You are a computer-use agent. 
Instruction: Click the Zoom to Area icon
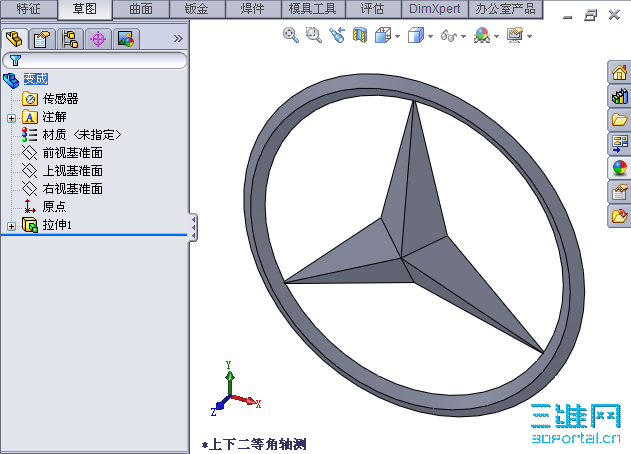click(313, 35)
